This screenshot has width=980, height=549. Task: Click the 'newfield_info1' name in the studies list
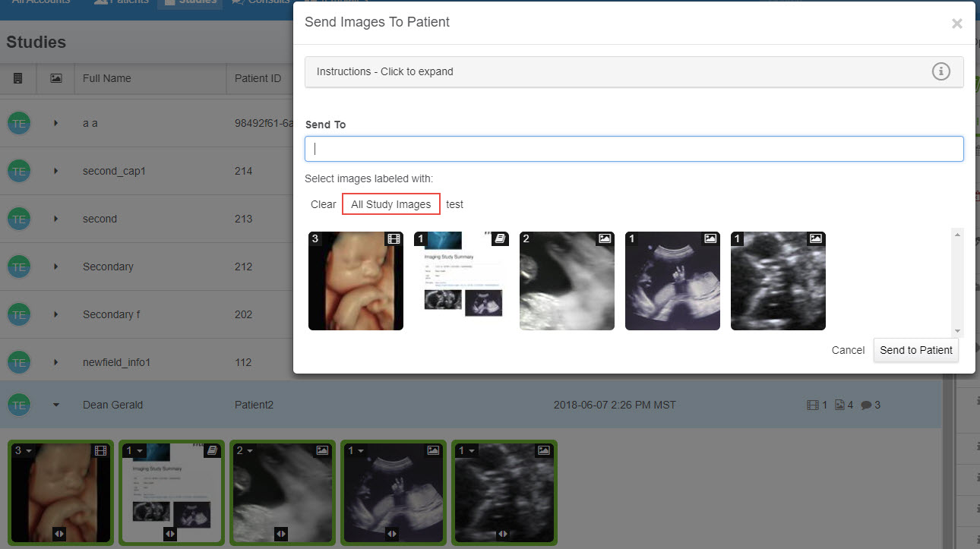(x=117, y=362)
